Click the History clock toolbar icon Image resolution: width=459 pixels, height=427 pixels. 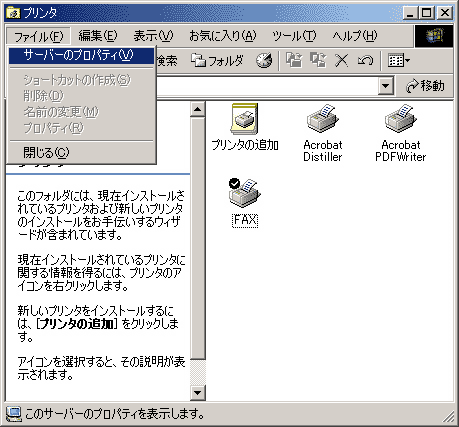pos(264,61)
